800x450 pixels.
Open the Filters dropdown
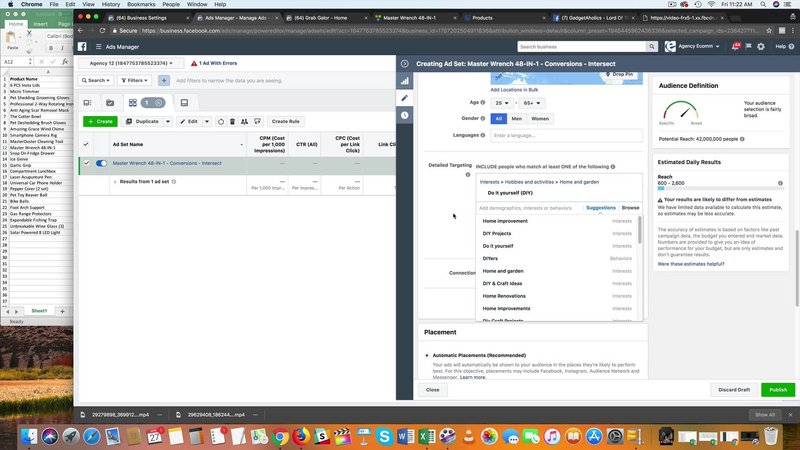click(x=135, y=80)
